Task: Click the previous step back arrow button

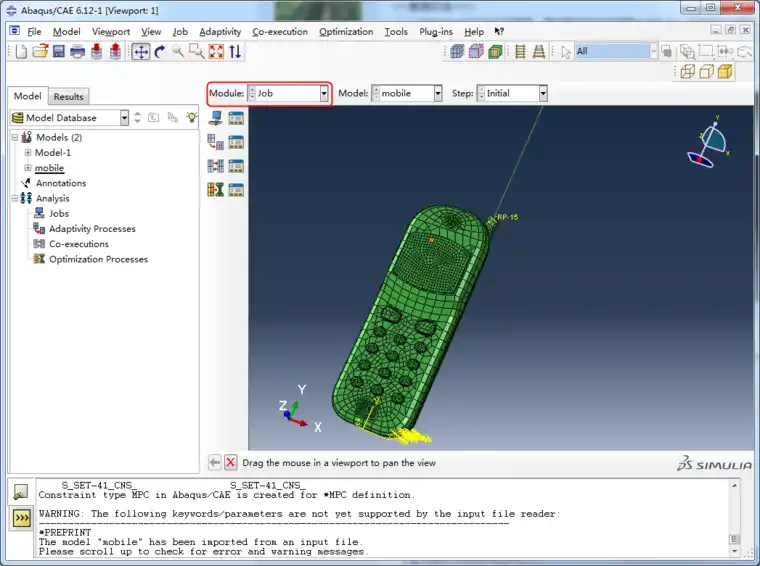Action: [x=214, y=463]
